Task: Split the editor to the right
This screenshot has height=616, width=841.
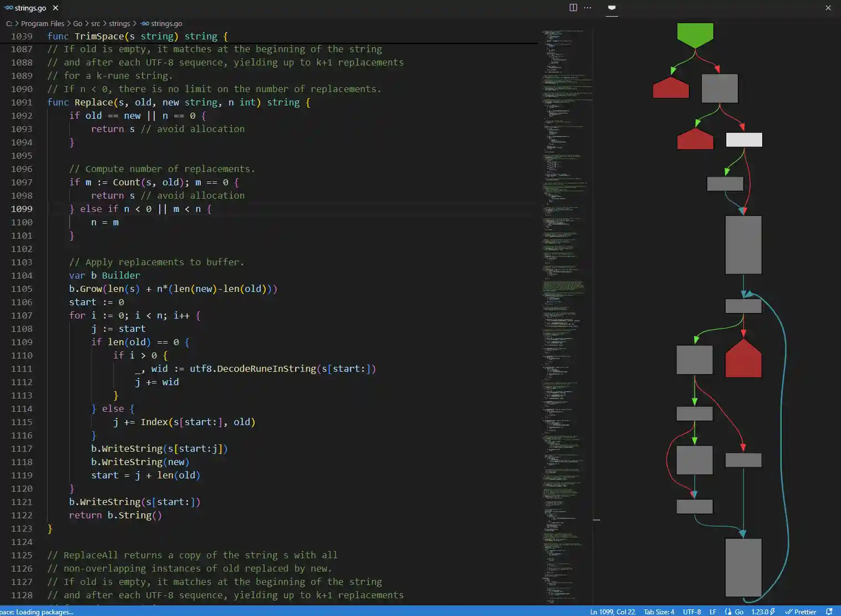Action: click(573, 8)
